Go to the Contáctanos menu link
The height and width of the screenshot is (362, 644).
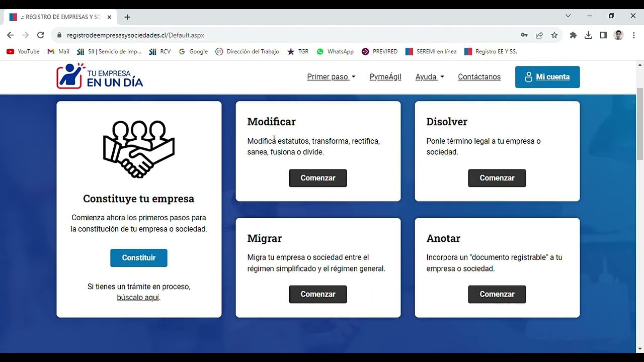coord(479,77)
